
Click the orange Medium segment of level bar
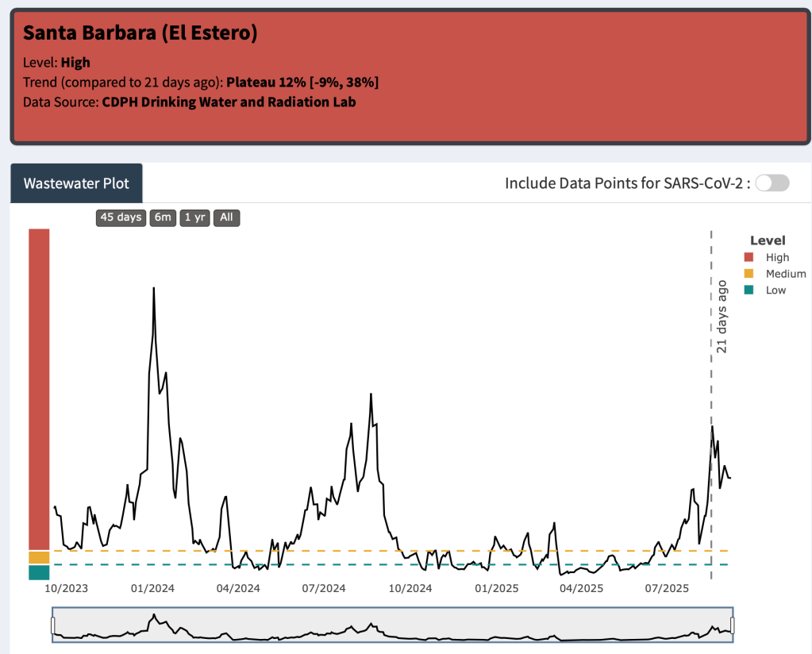(39, 557)
